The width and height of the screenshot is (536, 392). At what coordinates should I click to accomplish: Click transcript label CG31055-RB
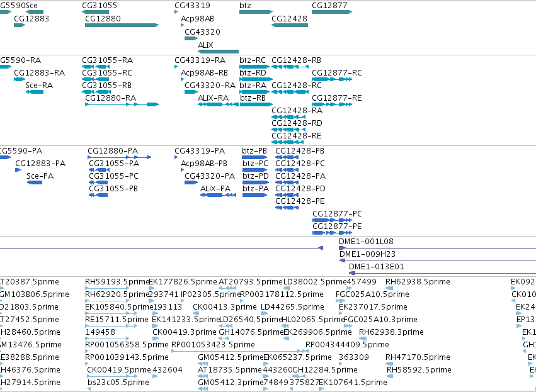pyautogui.click(x=106, y=86)
